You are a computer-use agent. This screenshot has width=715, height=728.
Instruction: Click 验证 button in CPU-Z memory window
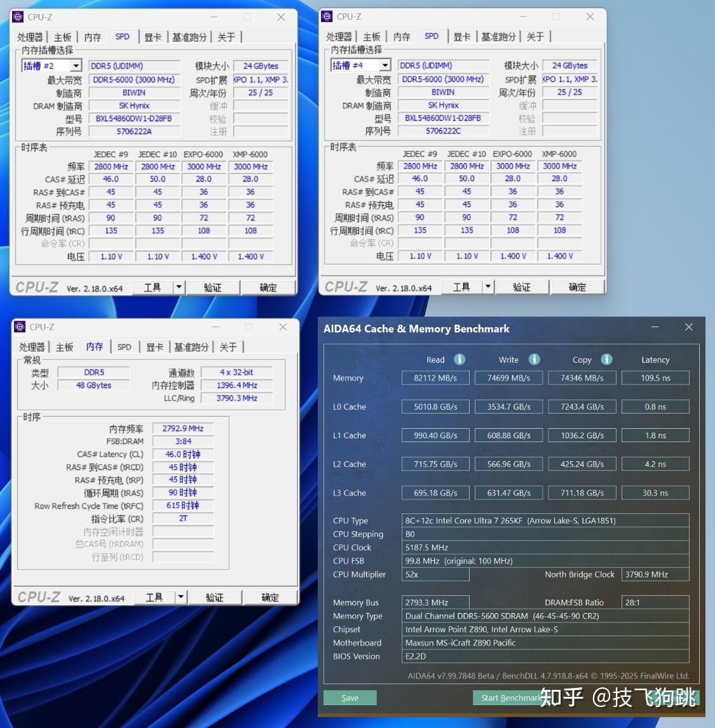(x=215, y=597)
